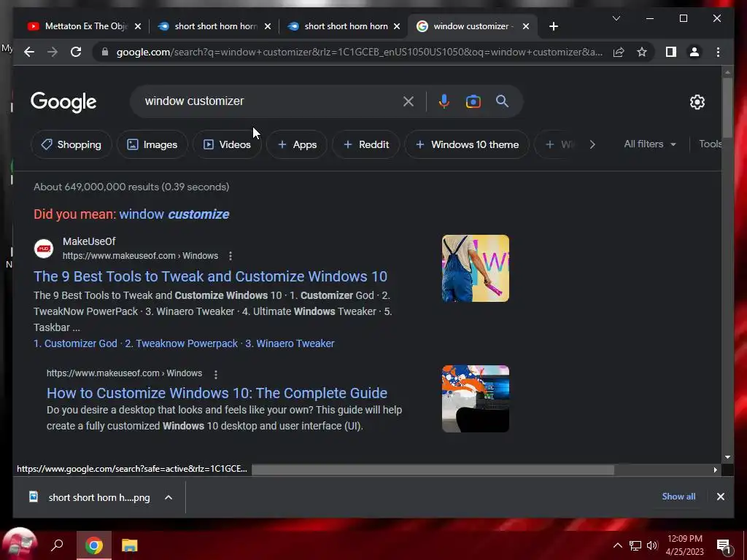Open taskbar search

tap(57, 545)
